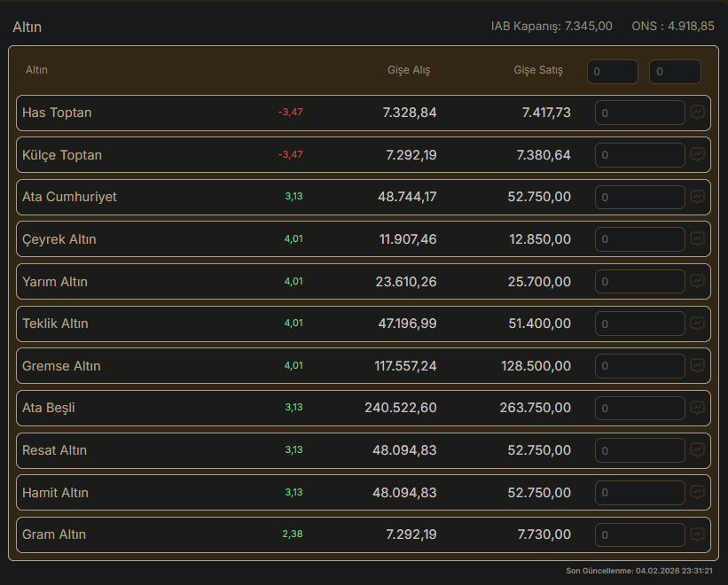Click the Gremse Altın chart icon

coord(698,366)
